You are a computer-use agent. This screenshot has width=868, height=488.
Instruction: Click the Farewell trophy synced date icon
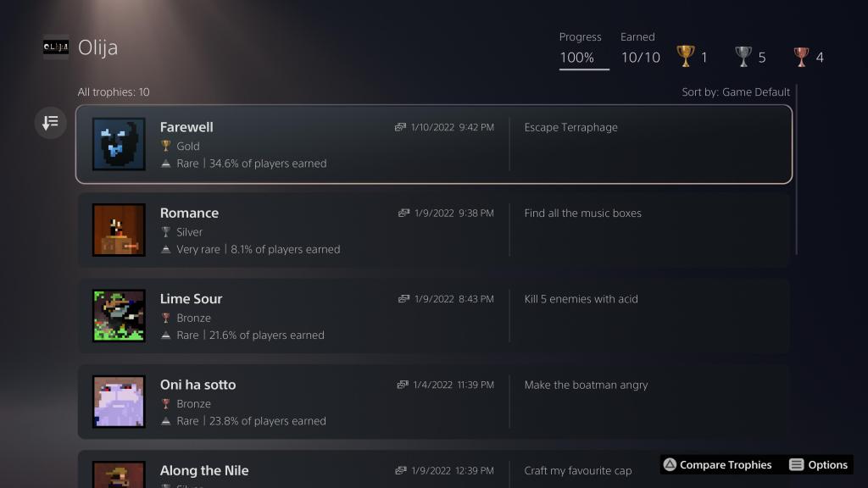(x=400, y=127)
